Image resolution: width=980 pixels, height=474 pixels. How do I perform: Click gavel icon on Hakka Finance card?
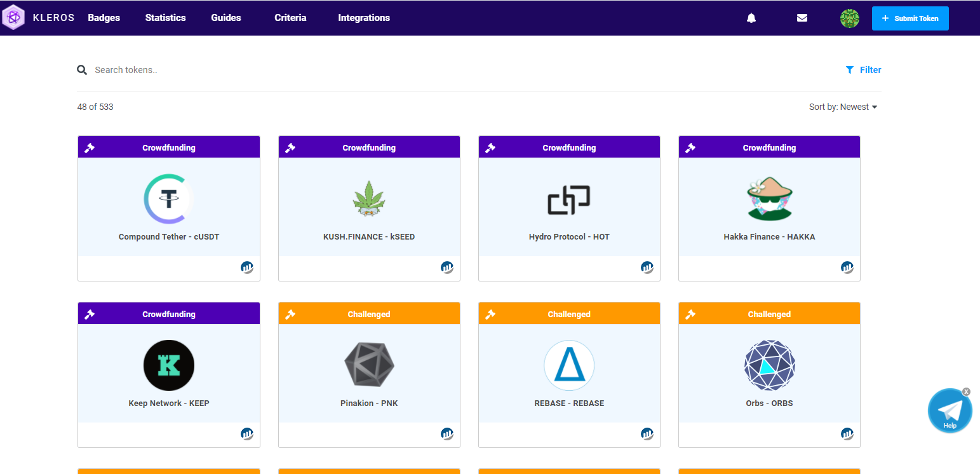(x=690, y=147)
